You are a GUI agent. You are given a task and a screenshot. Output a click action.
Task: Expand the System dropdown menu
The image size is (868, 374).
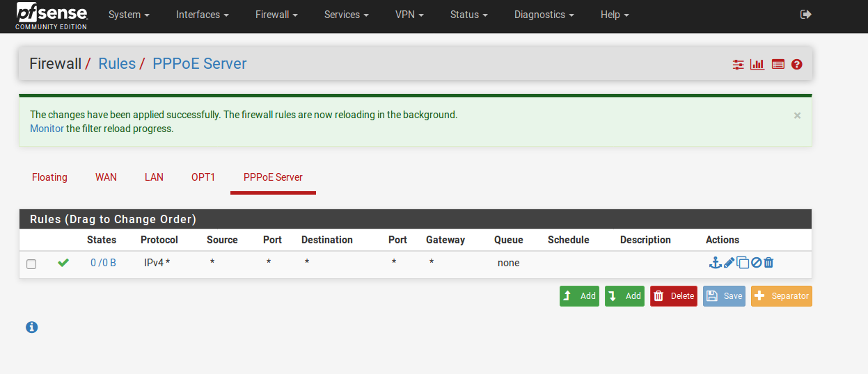129,15
